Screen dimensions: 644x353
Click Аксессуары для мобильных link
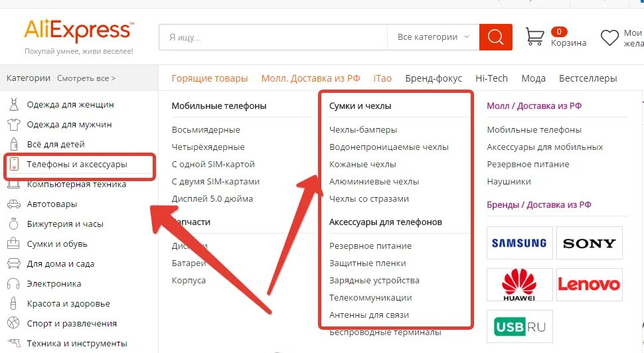(544, 147)
